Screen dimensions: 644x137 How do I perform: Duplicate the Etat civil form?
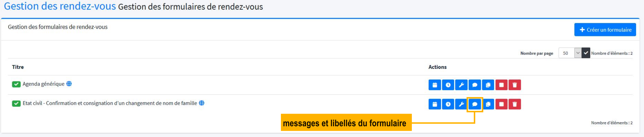tap(488, 104)
